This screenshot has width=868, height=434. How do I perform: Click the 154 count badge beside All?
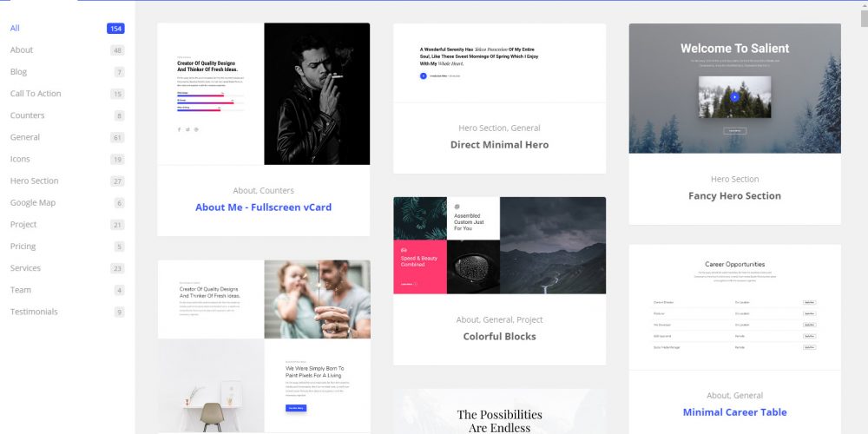coord(115,29)
